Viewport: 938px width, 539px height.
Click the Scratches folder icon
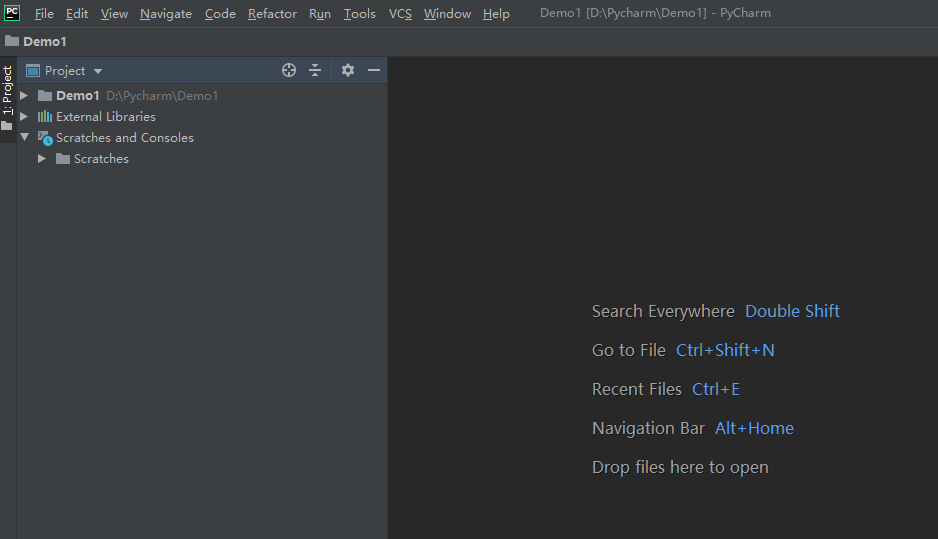tap(63, 159)
